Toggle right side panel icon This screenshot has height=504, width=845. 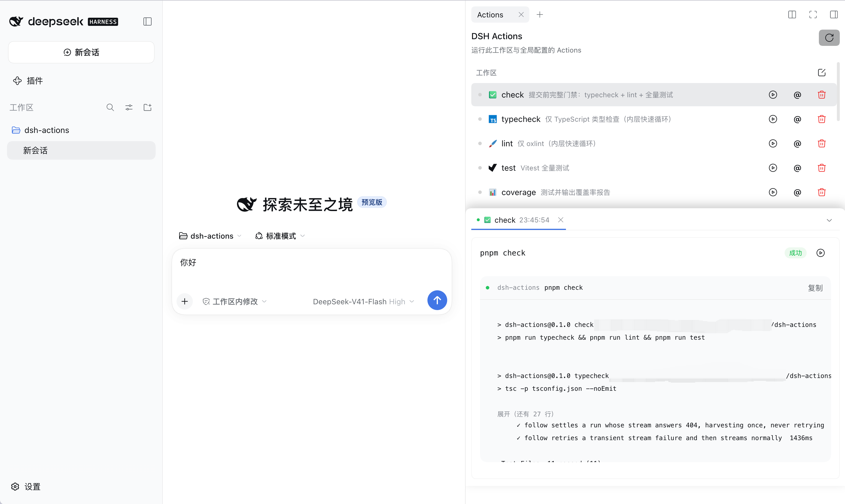(834, 15)
